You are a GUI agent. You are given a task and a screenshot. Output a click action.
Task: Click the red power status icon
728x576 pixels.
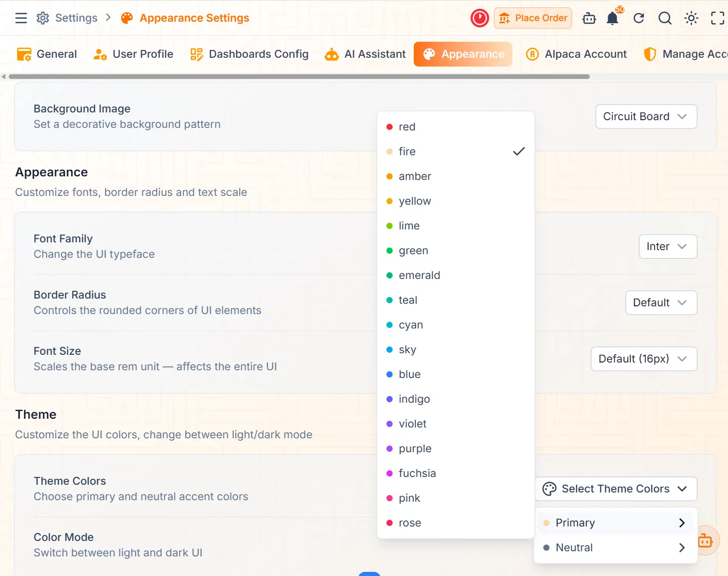(x=480, y=18)
